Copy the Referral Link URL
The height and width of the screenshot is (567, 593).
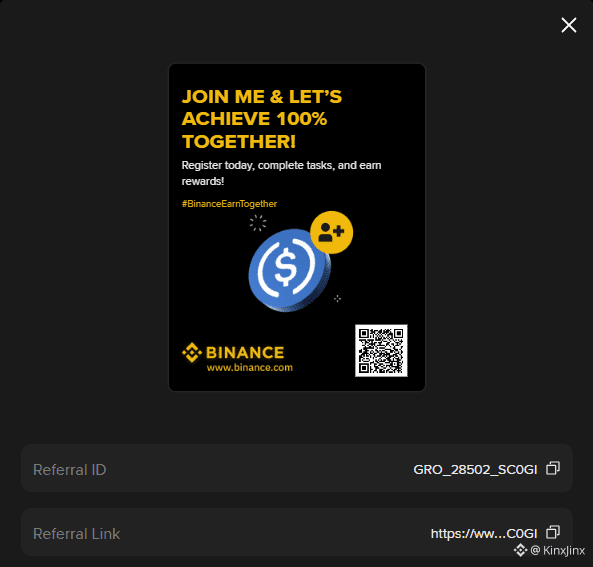[553, 533]
